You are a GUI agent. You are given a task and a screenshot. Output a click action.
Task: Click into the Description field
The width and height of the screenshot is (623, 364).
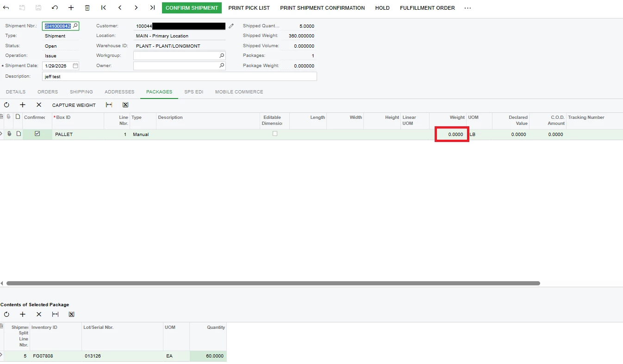[180, 76]
